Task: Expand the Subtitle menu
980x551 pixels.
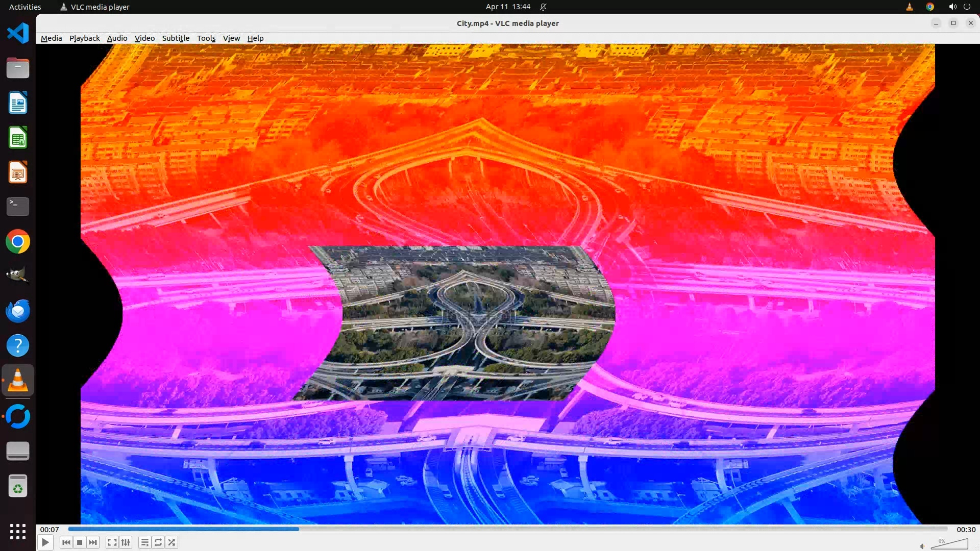Action: tap(176, 38)
